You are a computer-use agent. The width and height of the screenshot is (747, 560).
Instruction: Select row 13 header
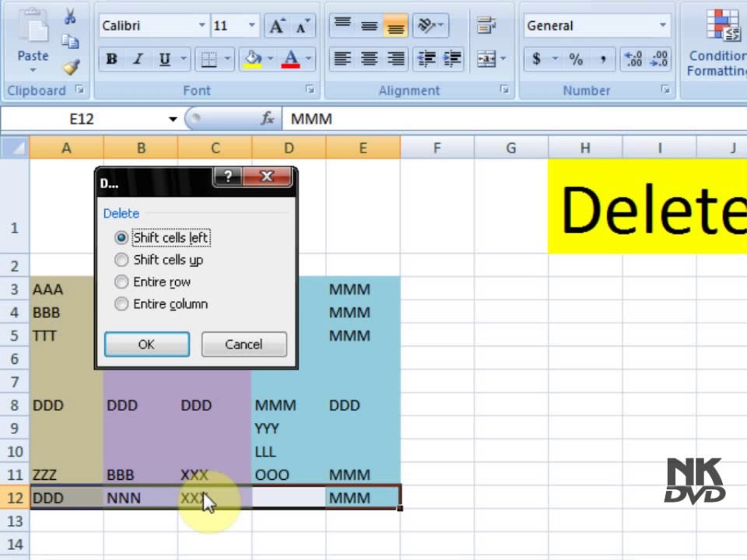[x=15, y=521]
